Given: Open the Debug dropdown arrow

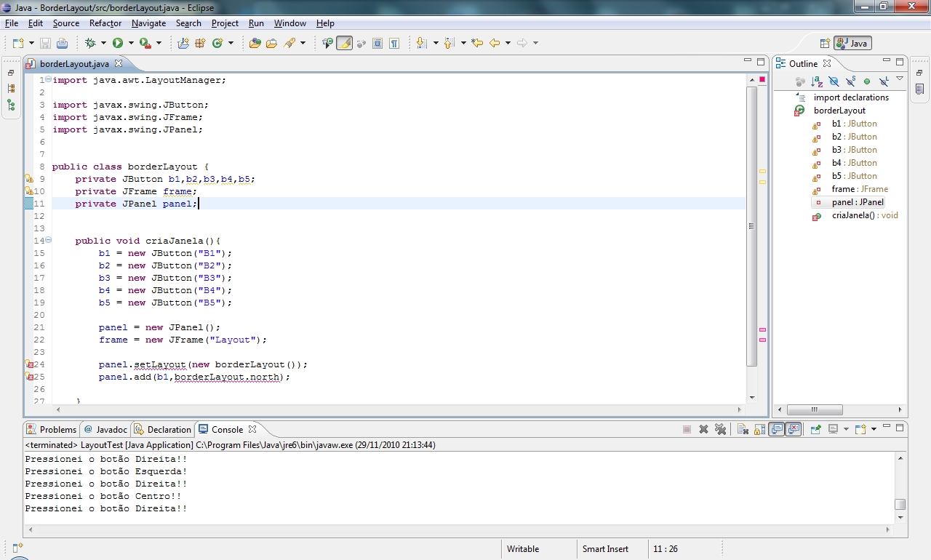Looking at the screenshot, I should coord(103,43).
